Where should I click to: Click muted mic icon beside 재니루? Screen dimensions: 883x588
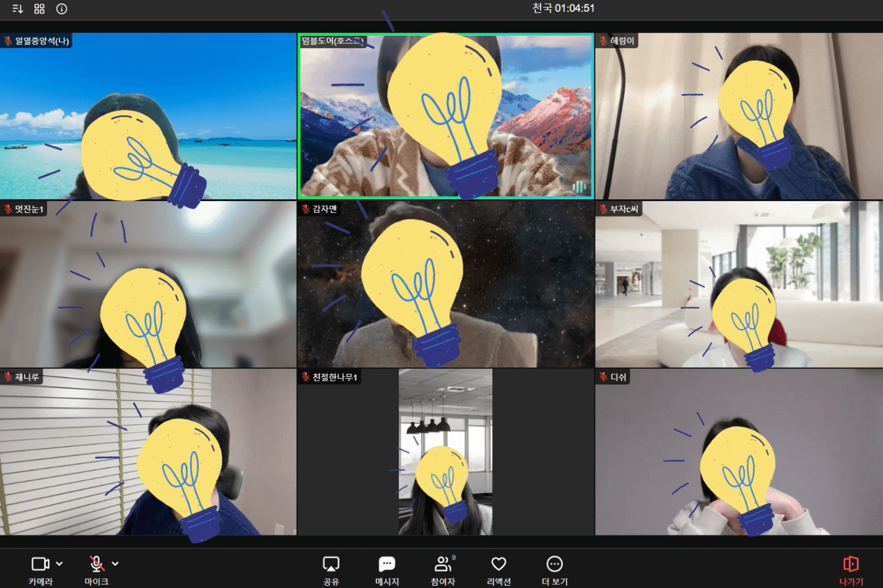point(8,377)
